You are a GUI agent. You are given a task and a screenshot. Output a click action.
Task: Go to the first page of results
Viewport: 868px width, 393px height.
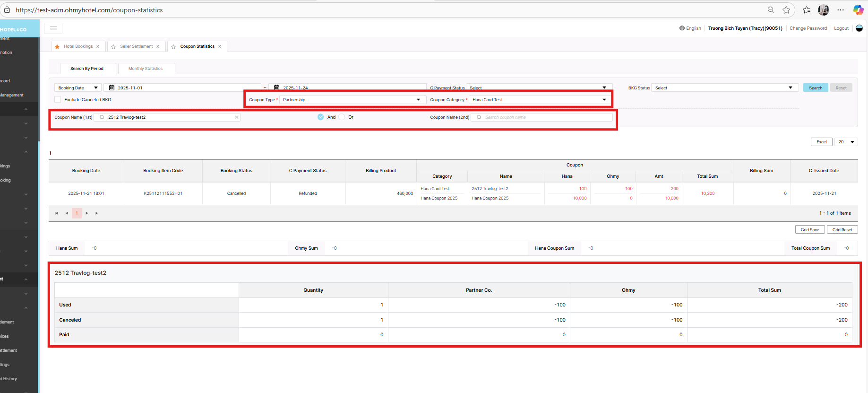click(x=56, y=213)
